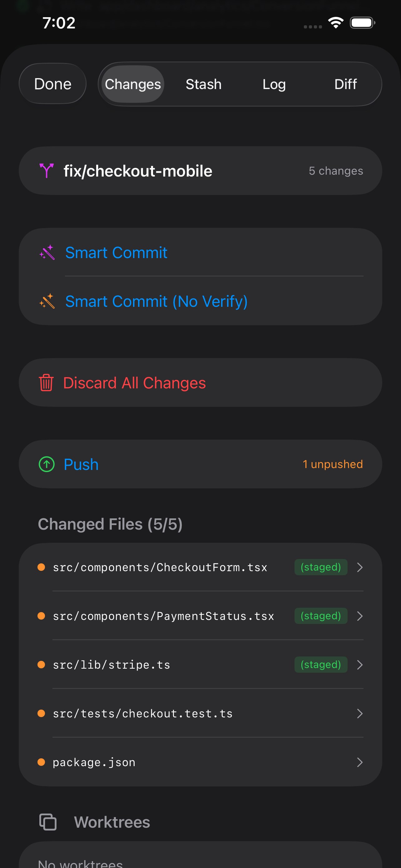The height and width of the screenshot is (868, 401).
Task: Click the Worktrees section icon
Action: (47, 821)
